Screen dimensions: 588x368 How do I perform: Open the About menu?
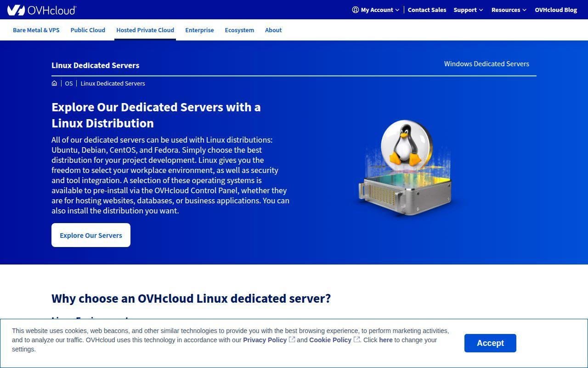(x=273, y=30)
